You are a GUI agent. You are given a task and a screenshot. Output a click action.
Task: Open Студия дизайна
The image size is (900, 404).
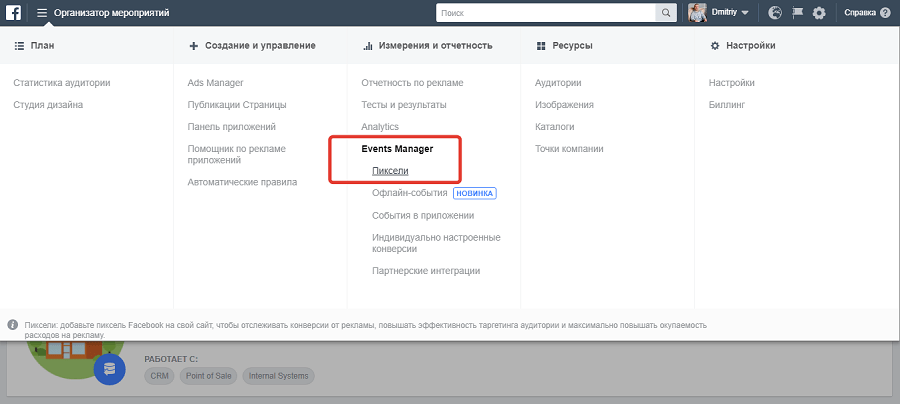click(x=48, y=104)
